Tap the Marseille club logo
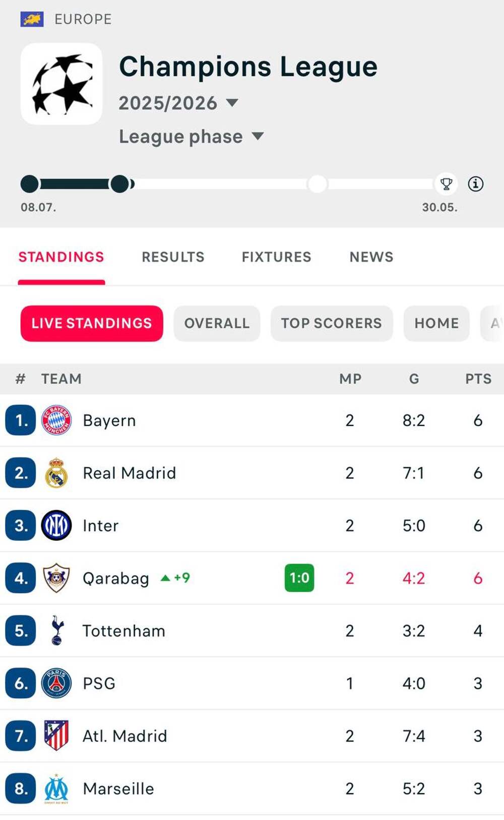 point(56,789)
